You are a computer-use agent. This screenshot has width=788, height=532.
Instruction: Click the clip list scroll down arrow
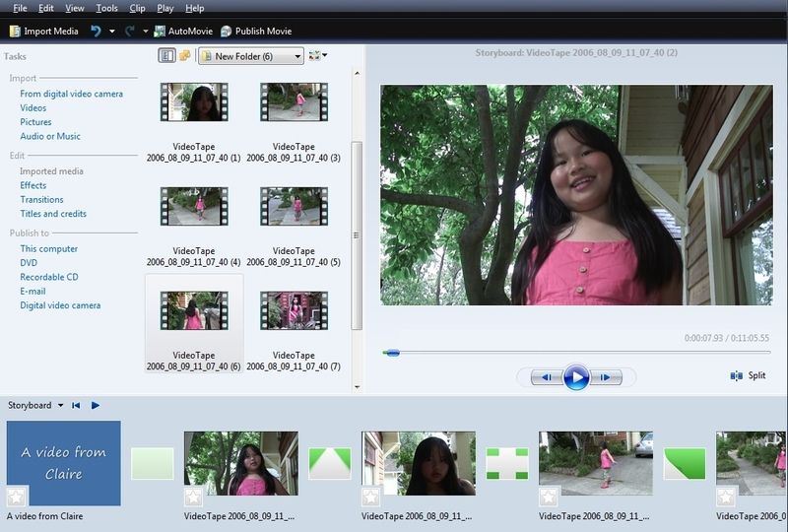pos(357,386)
